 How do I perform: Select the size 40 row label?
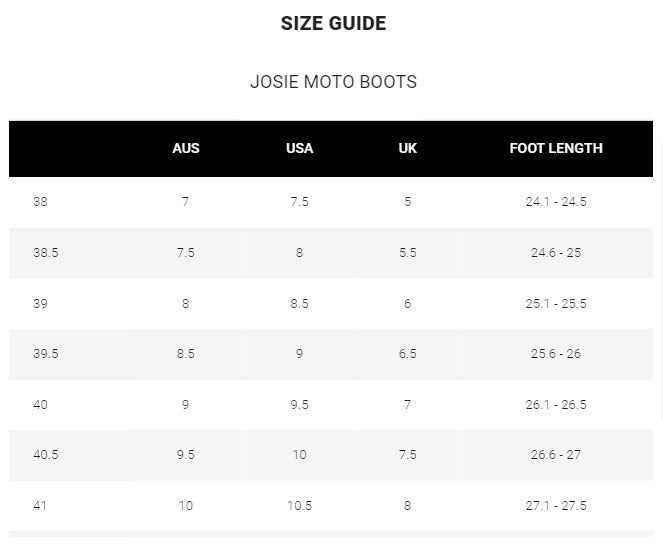coord(40,405)
